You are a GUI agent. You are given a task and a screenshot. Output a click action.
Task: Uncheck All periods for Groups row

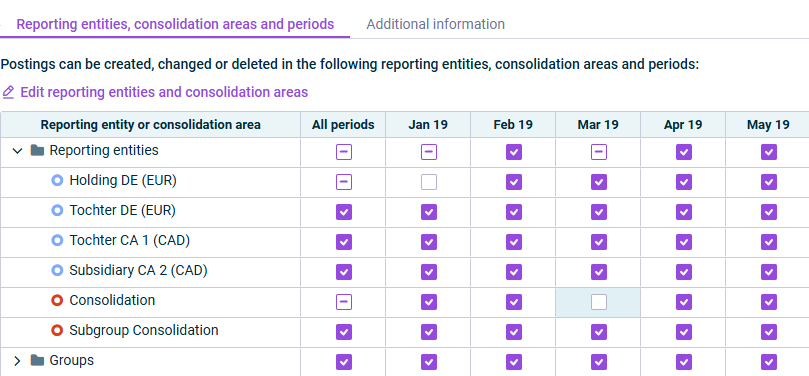point(344,362)
